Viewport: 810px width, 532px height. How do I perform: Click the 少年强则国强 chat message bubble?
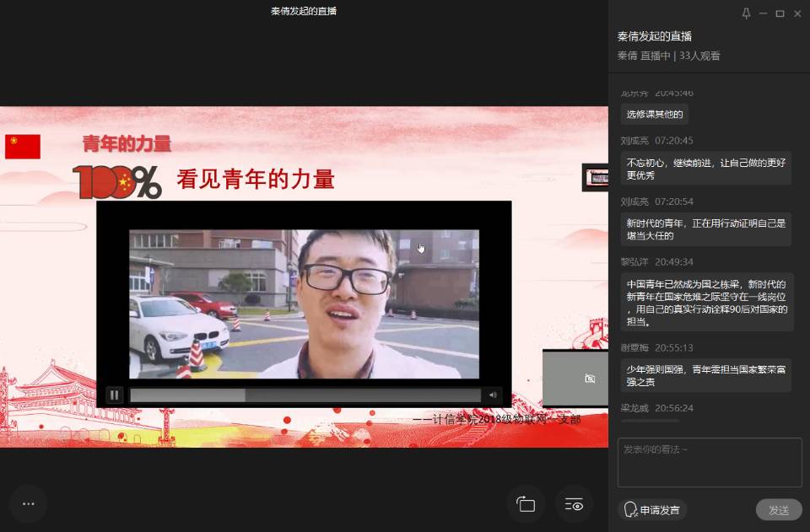pyautogui.click(x=705, y=375)
